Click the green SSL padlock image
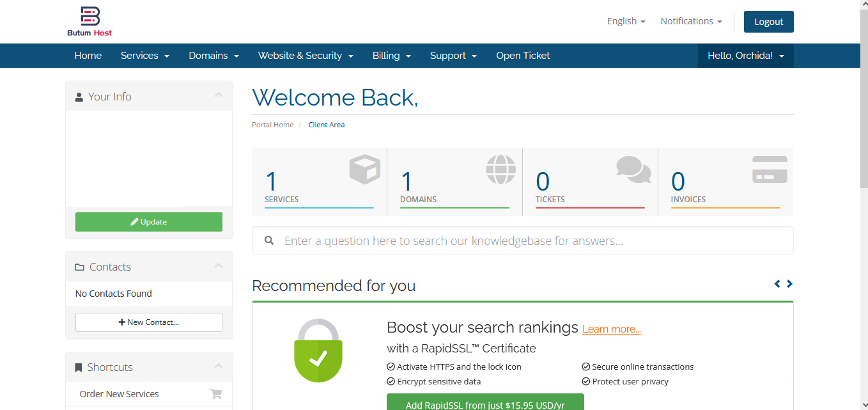 pyautogui.click(x=318, y=351)
